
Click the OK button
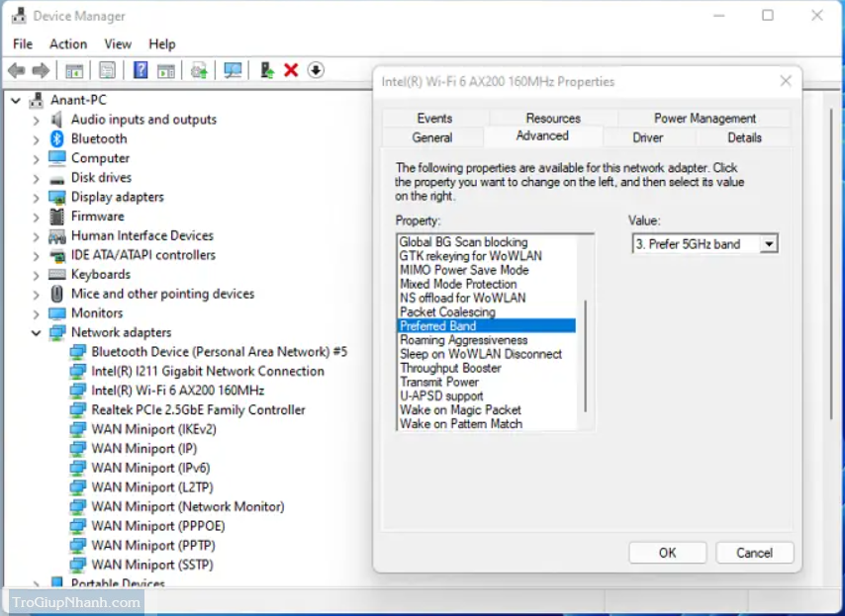click(667, 553)
